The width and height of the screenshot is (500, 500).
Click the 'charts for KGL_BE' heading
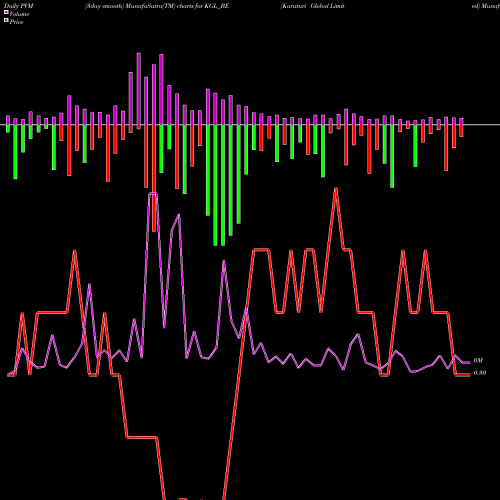pos(203,6)
